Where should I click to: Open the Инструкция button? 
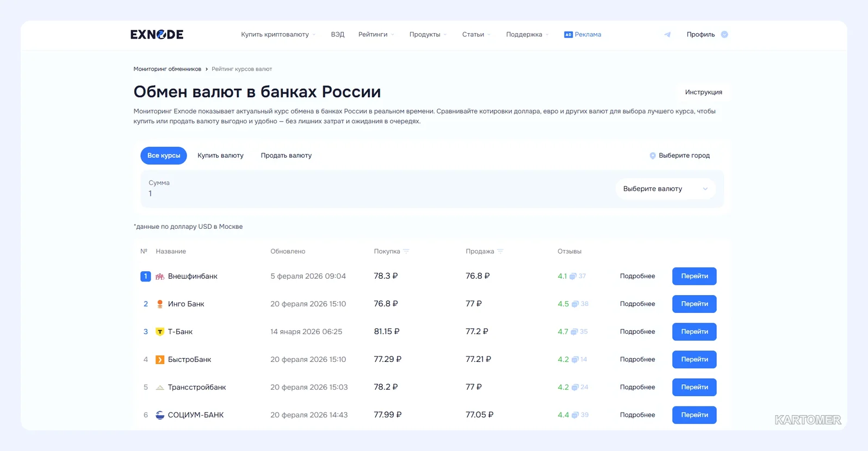[703, 92]
